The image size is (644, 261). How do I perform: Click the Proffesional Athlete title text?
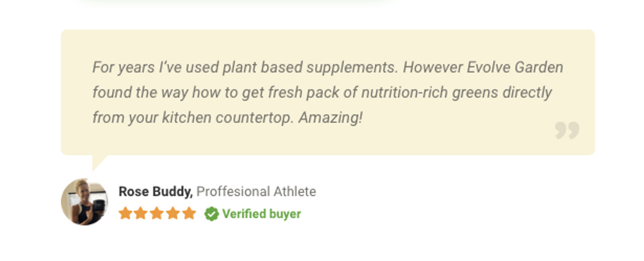tap(256, 192)
